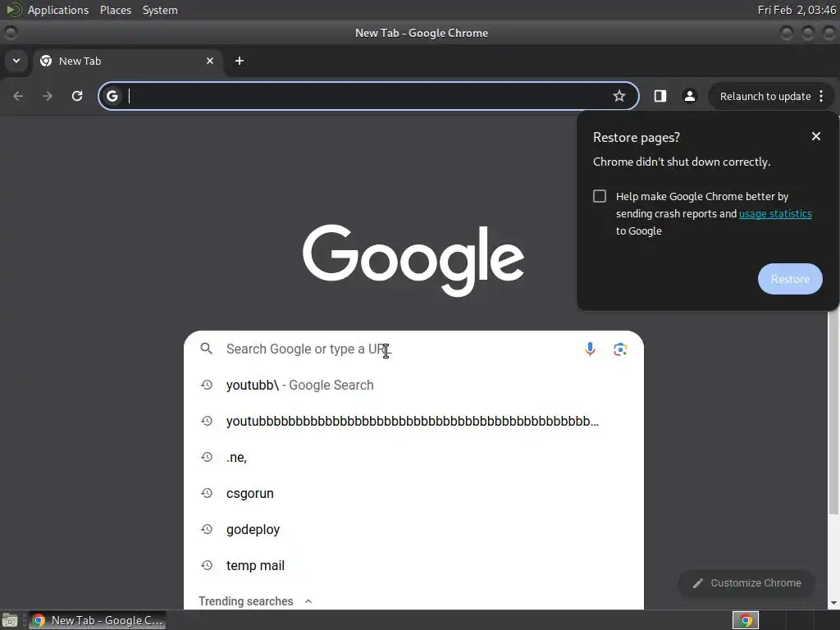
Task: Open Chrome's three-dot menu
Action: 821,96
